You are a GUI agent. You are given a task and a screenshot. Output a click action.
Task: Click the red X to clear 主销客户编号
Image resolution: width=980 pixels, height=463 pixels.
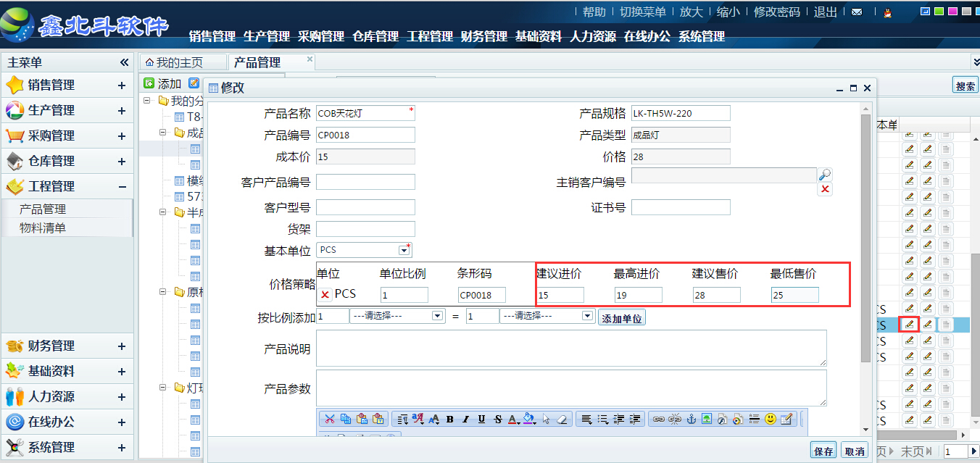(826, 189)
